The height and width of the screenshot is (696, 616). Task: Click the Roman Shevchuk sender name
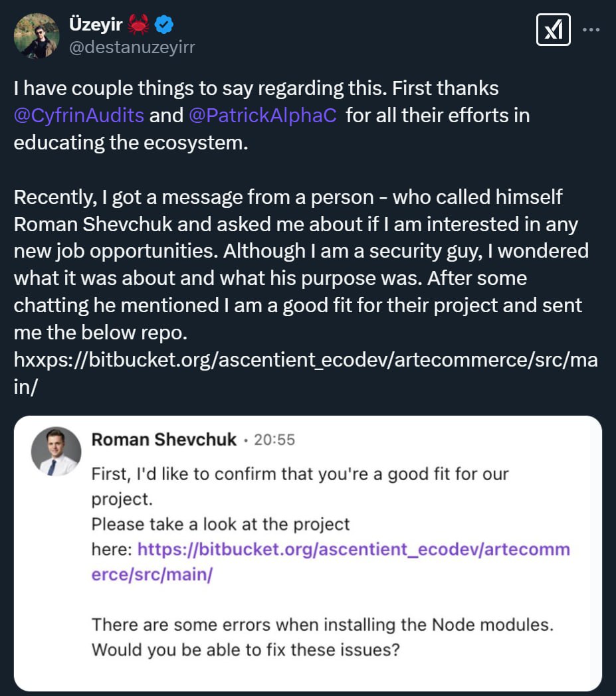tap(163, 440)
